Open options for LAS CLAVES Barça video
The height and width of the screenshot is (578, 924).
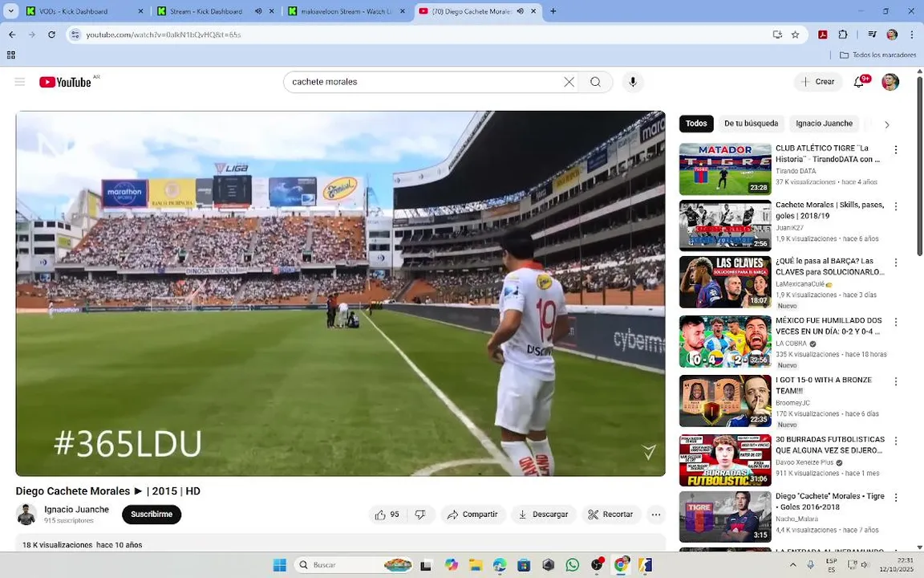[896, 263]
